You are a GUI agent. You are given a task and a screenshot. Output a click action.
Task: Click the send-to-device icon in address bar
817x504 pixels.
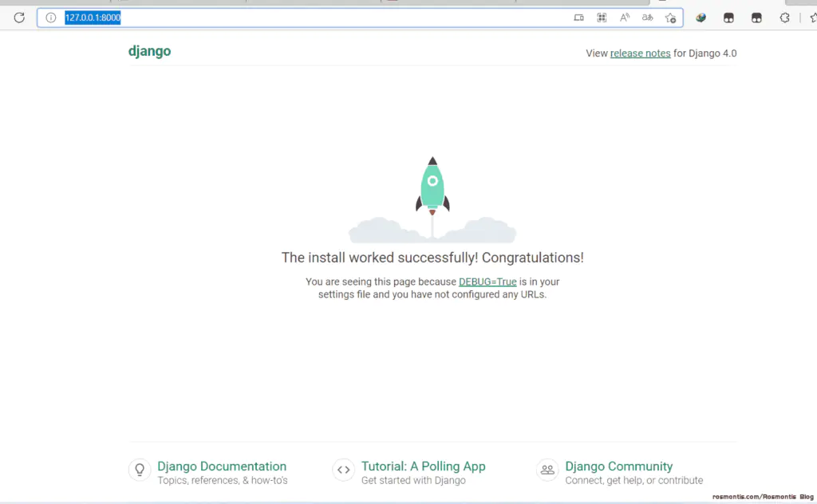point(578,18)
